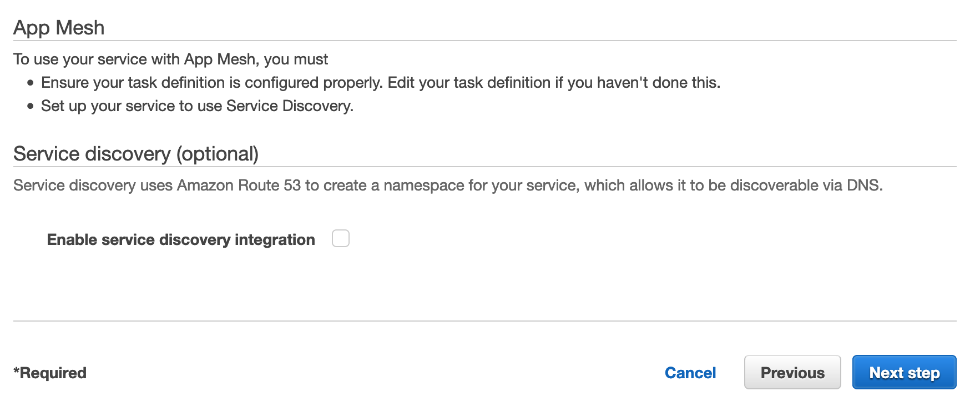Enable service discovery integration checkbox
Image resolution: width=980 pixels, height=416 pixels.
(341, 238)
